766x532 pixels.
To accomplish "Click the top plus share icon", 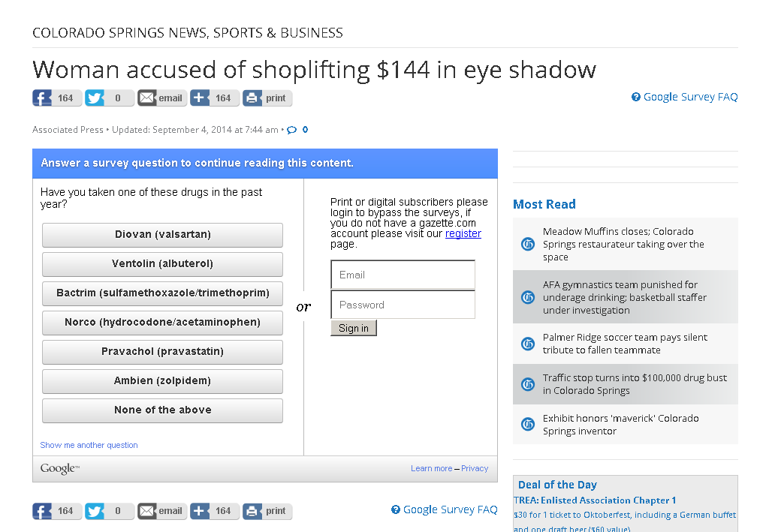I will point(200,98).
